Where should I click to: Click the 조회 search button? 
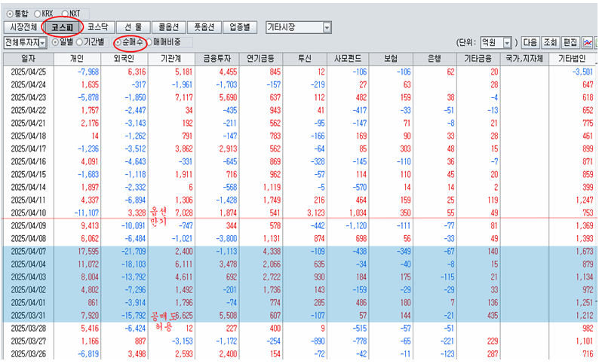point(550,43)
